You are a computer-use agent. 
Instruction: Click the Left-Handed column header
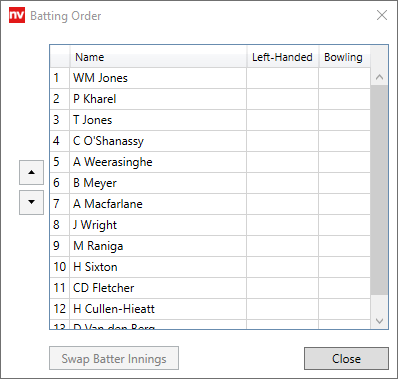(x=282, y=57)
